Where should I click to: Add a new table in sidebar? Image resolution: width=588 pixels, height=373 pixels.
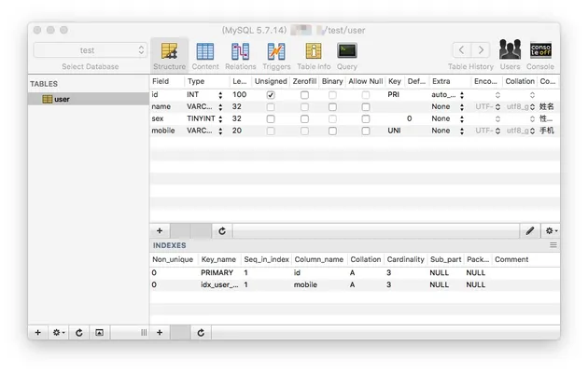click(38, 333)
